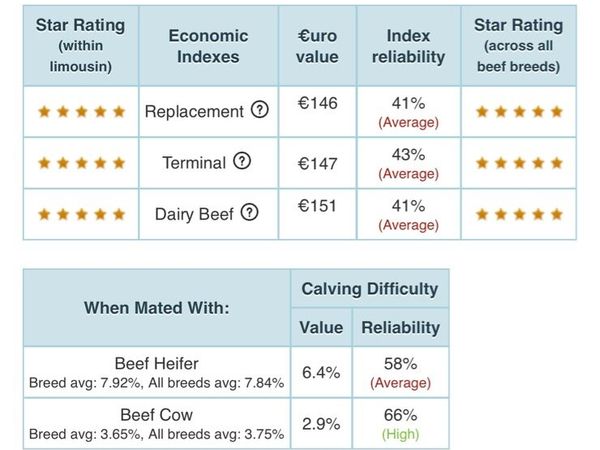600x450 pixels.
Task: Click the 43% Terminal reliability cell
Action: click(409, 163)
